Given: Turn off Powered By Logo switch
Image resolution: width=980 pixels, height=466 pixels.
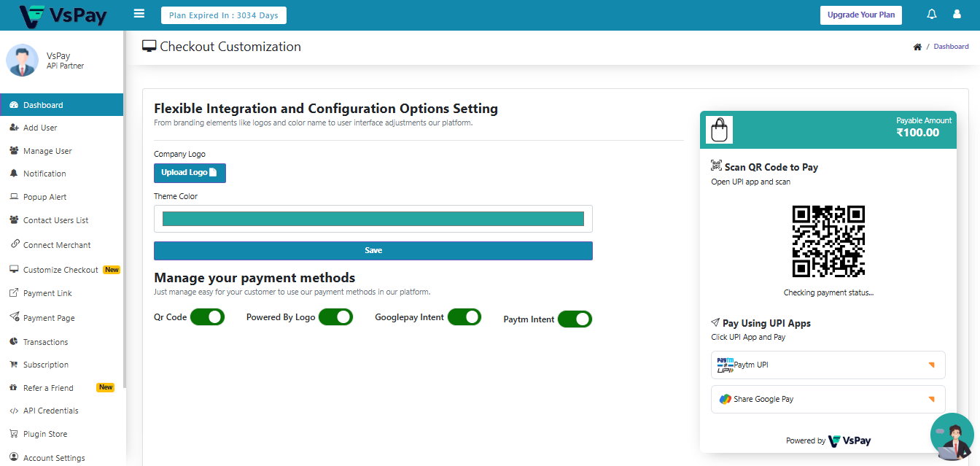Looking at the screenshot, I should pyautogui.click(x=335, y=317).
